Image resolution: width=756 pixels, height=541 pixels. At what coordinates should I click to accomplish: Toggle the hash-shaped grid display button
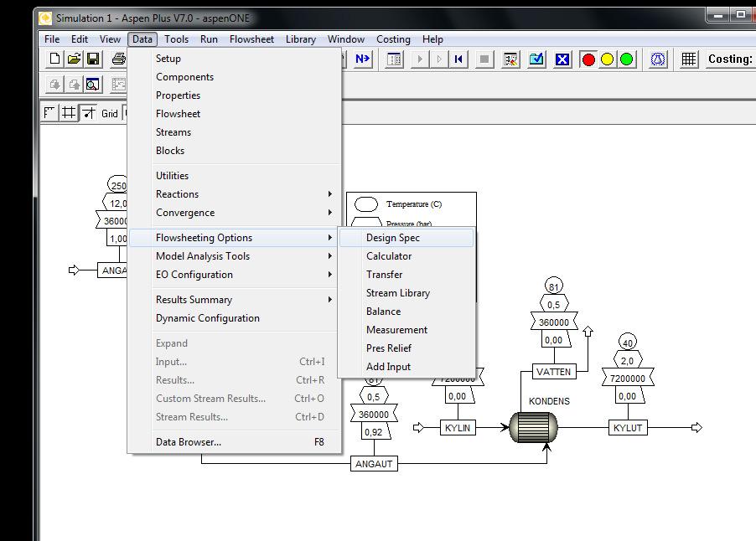(69, 113)
